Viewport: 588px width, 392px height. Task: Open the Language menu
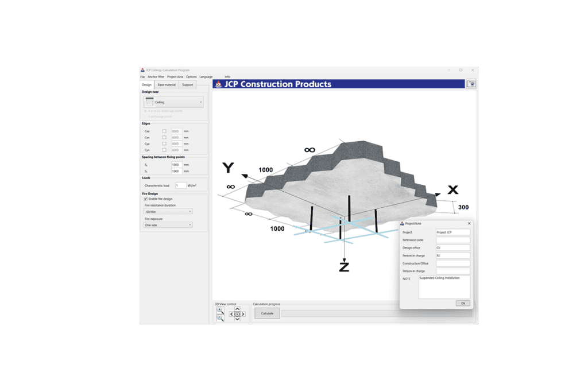tap(206, 77)
